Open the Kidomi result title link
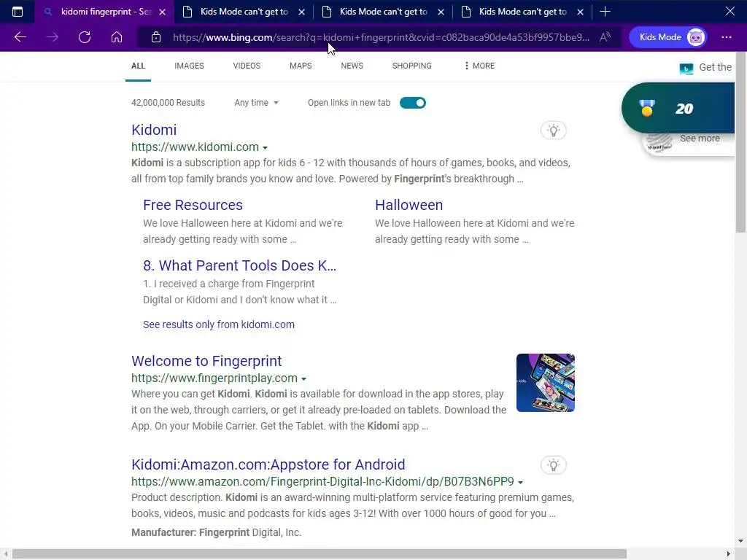The image size is (747, 560). click(154, 130)
